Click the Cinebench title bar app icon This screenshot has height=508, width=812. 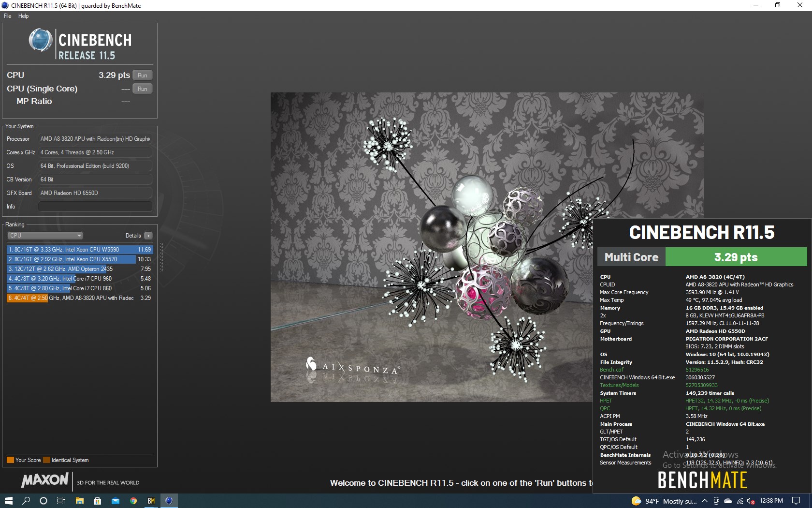click(x=5, y=5)
